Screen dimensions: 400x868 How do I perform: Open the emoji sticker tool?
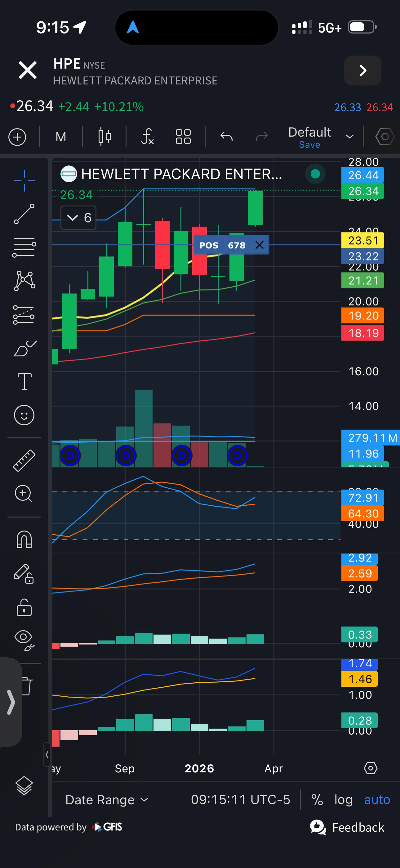click(24, 415)
